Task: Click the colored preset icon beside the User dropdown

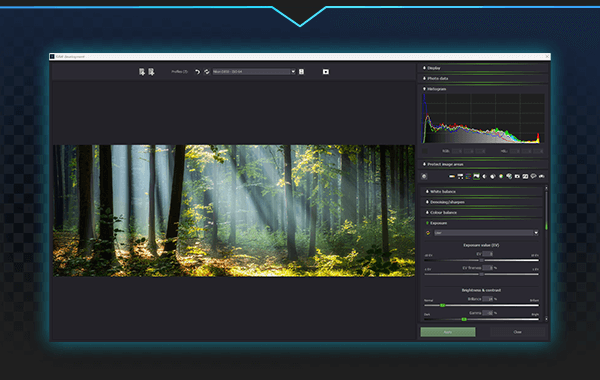Action: tap(428, 233)
